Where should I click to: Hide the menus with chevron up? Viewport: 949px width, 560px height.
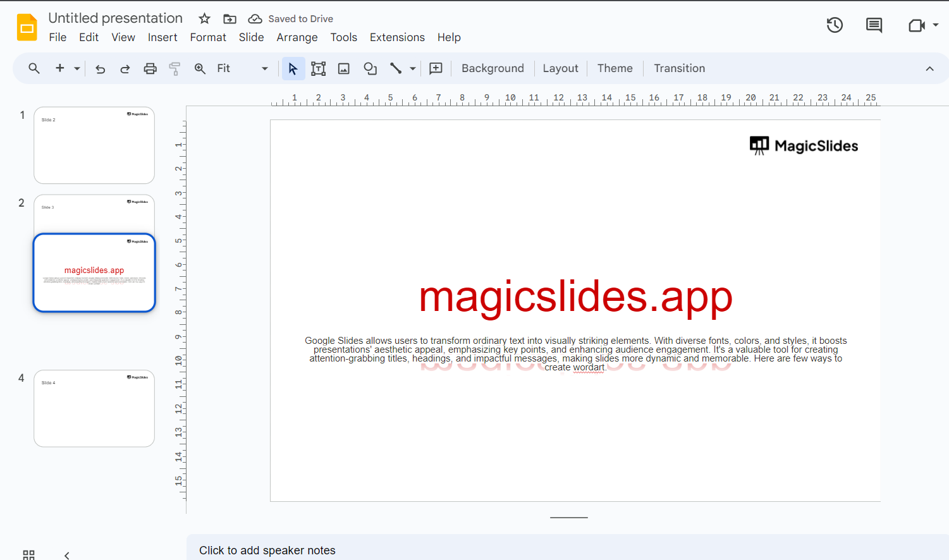coord(929,69)
